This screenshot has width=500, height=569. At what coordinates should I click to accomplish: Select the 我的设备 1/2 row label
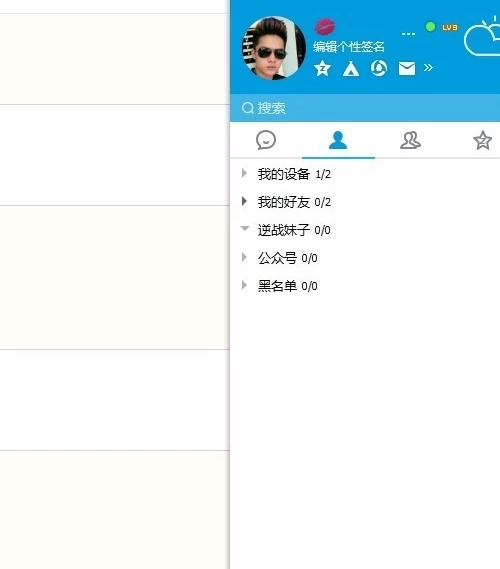pyautogui.click(x=294, y=174)
